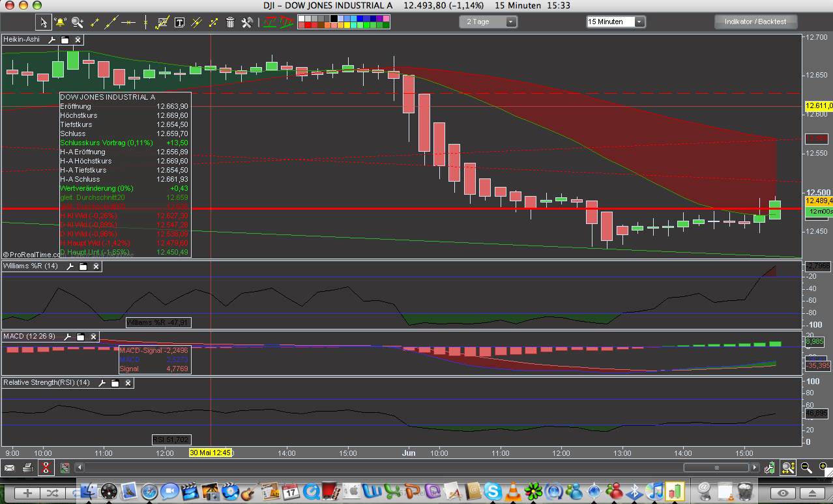Click the red-green list icon
Viewport: 833px width, 504px height.
(x=65, y=468)
